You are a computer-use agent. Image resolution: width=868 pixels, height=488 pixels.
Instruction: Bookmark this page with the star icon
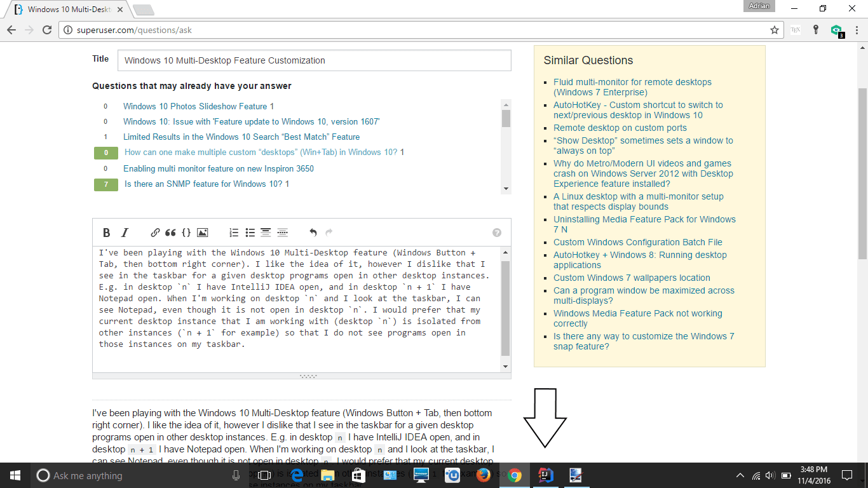click(775, 30)
